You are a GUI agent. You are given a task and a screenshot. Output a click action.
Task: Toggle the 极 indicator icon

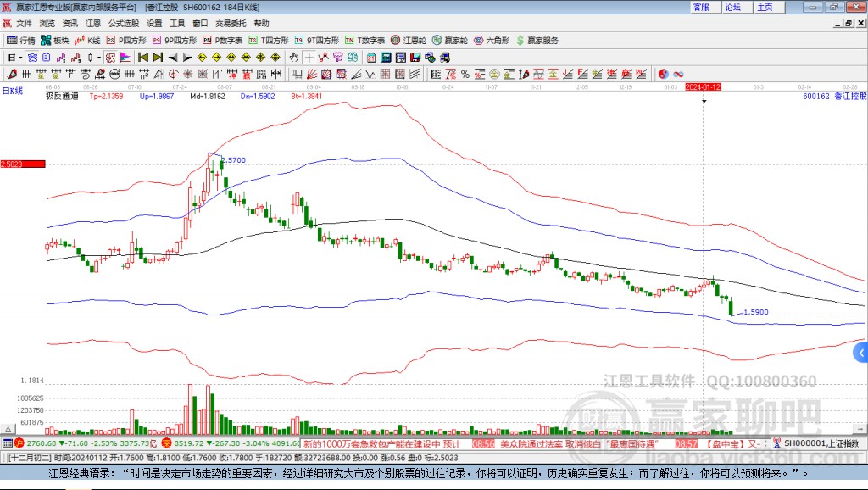click(x=110, y=58)
